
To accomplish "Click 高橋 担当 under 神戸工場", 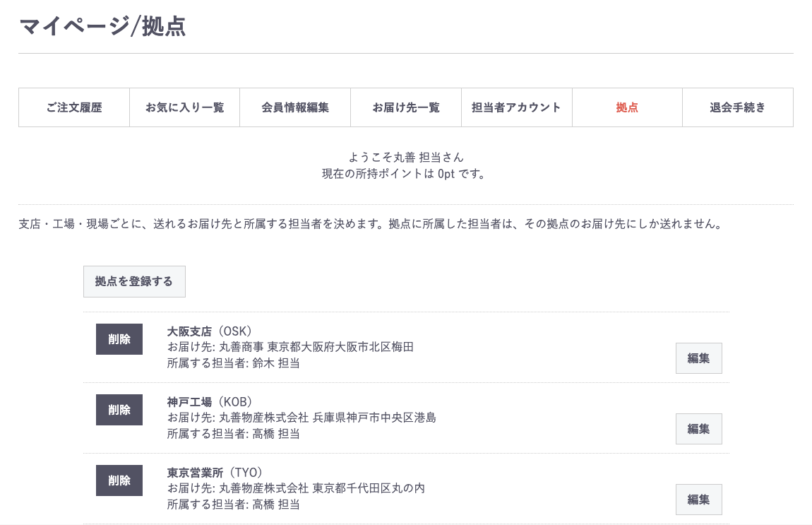I will tap(276, 433).
